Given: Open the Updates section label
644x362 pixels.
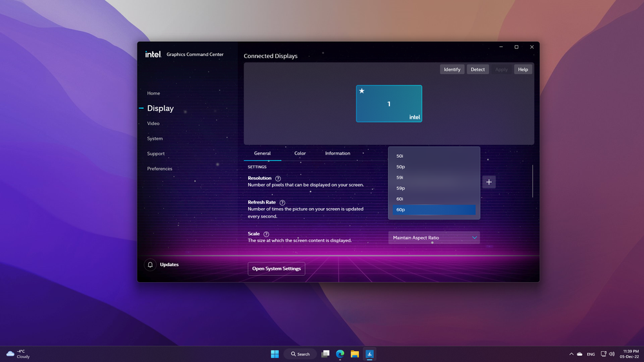Looking at the screenshot, I should (x=169, y=265).
